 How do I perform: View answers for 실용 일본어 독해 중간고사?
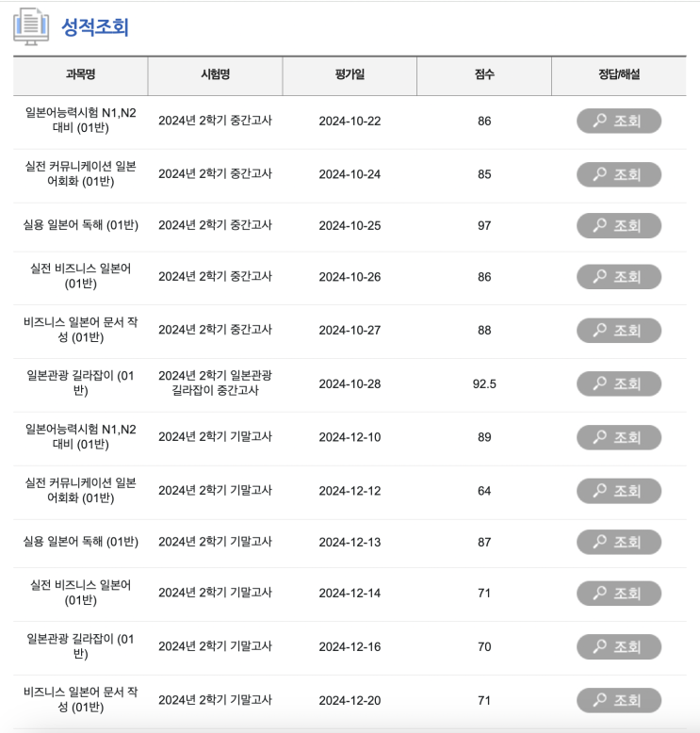point(619,226)
